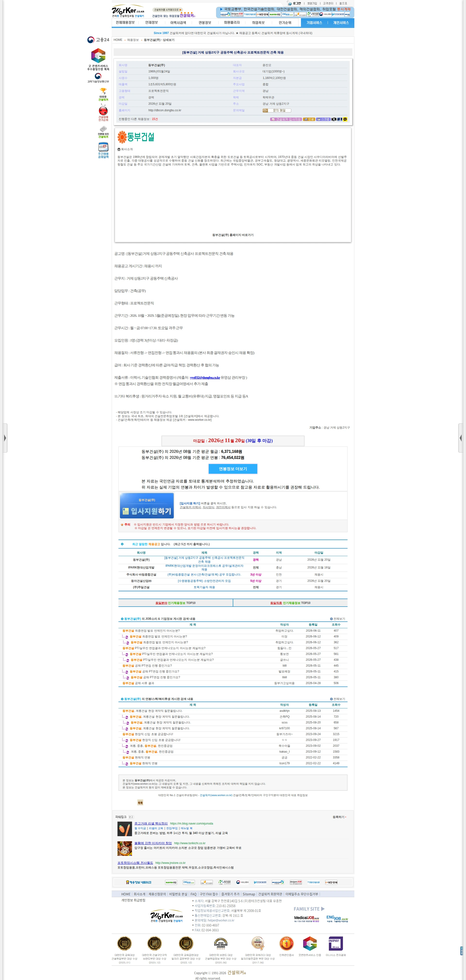
Task: Click the 이자카야 창업 ad thumbnail
Action: [124, 848]
